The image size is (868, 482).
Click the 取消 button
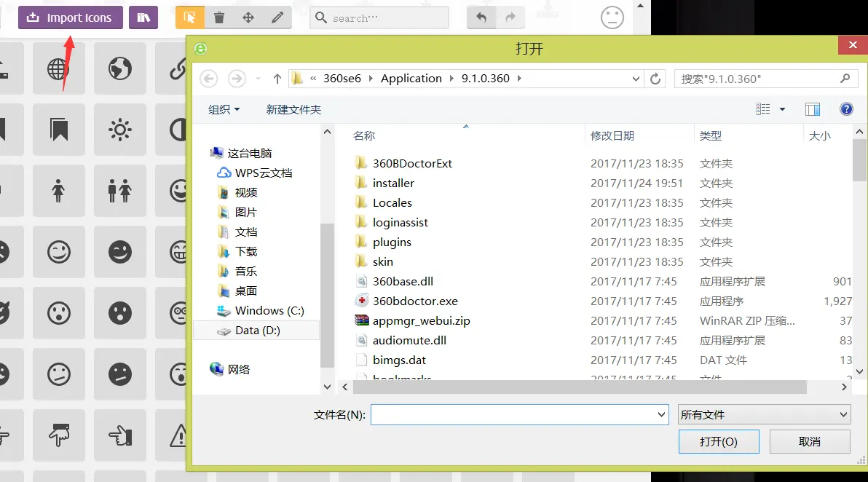pyautogui.click(x=810, y=442)
